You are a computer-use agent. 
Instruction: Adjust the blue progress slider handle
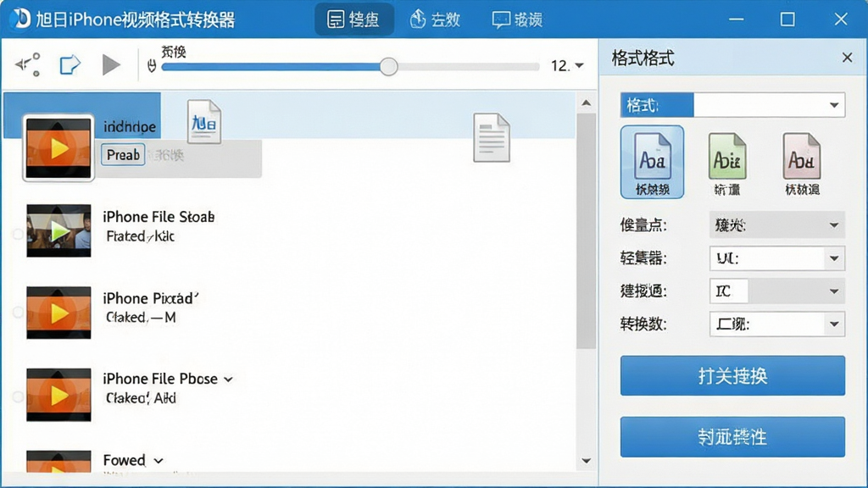click(x=388, y=66)
